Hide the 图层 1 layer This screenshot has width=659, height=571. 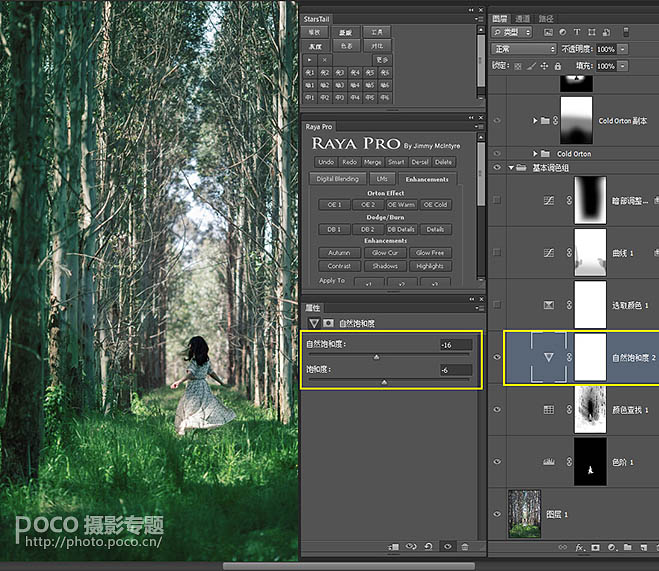497,514
